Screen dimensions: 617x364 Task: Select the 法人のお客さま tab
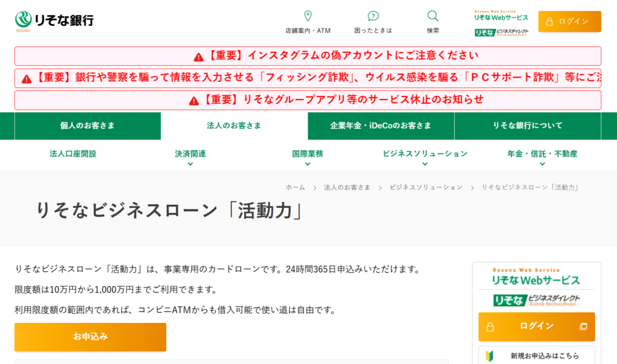[x=234, y=126]
